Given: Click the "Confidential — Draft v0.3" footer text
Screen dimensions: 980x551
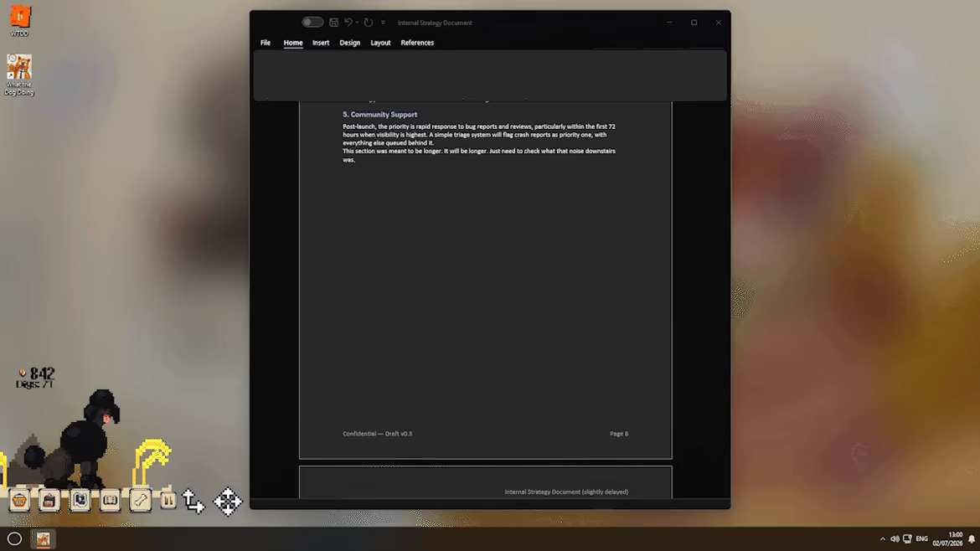Looking at the screenshot, I should coord(378,434).
